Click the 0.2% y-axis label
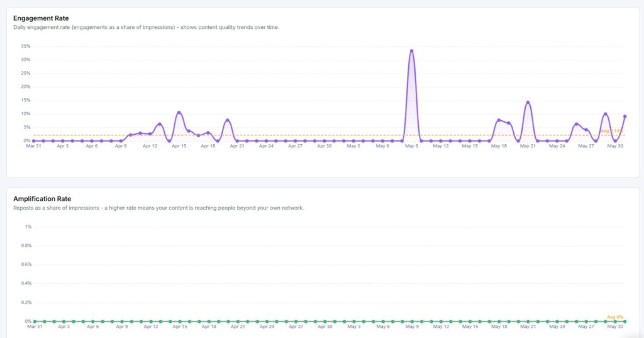644x338 pixels. 26,302
